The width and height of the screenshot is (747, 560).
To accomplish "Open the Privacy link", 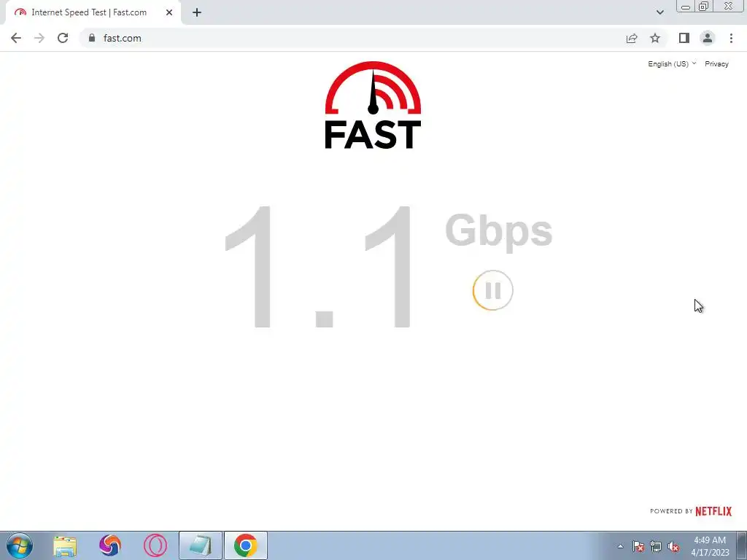I will [x=716, y=64].
